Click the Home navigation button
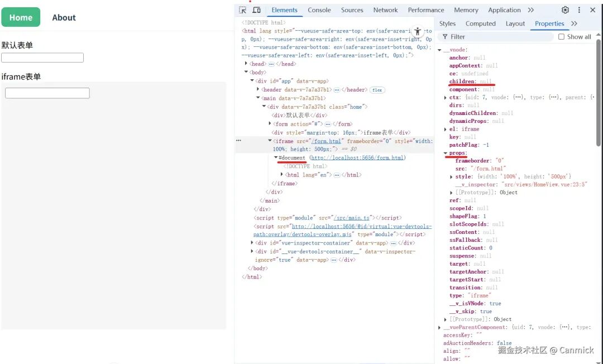The height and width of the screenshot is (364, 603). click(21, 17)
